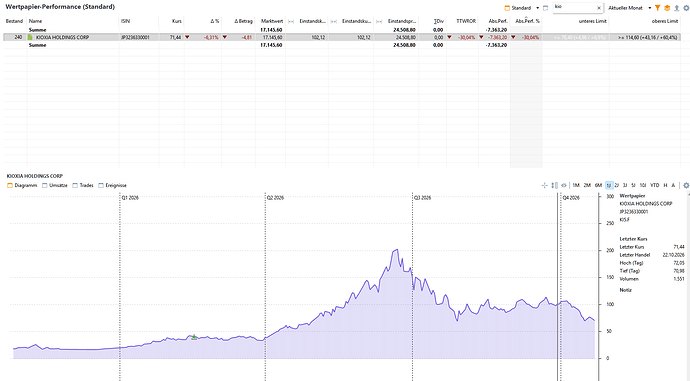Open table settings gear at top right

[x=686, y=8]
